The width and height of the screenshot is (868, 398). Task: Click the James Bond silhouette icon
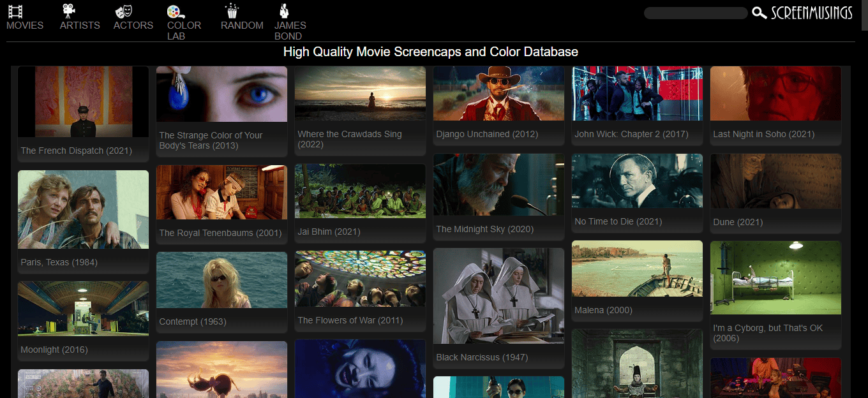(284, 11)
